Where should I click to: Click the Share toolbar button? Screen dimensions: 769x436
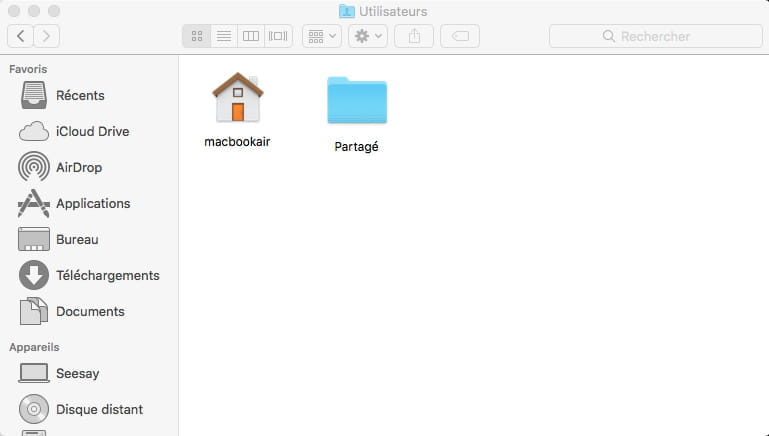[x=414, y=36]
